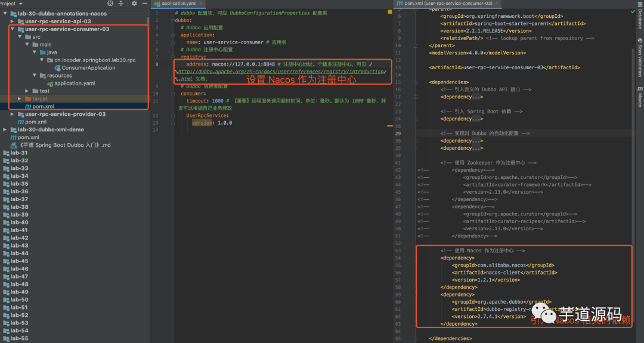Close the application.yaml tab
Image resolution: width=644 pixels, height=343 pixels.
201,4
